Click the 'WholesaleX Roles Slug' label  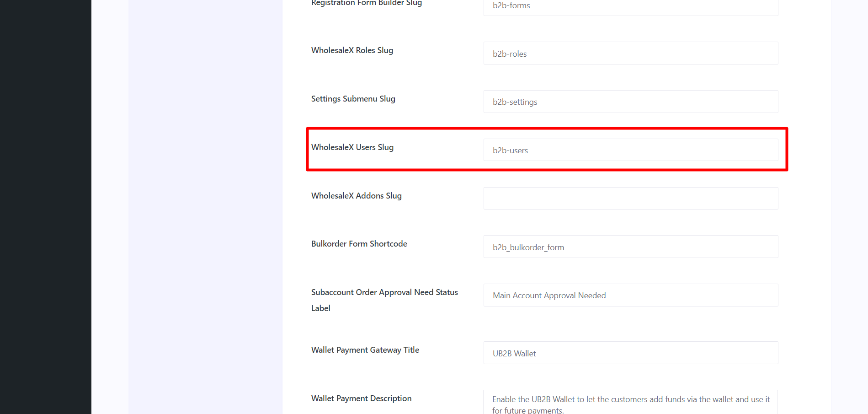352,50
